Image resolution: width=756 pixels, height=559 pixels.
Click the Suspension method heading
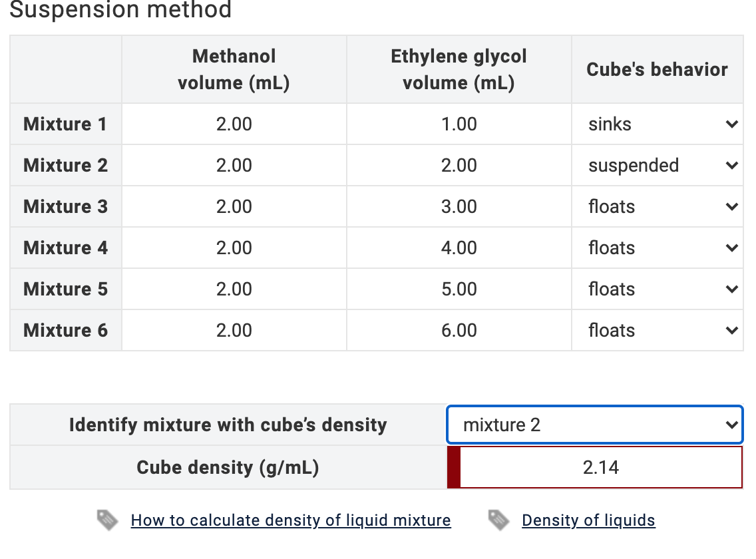coord(122,11)
